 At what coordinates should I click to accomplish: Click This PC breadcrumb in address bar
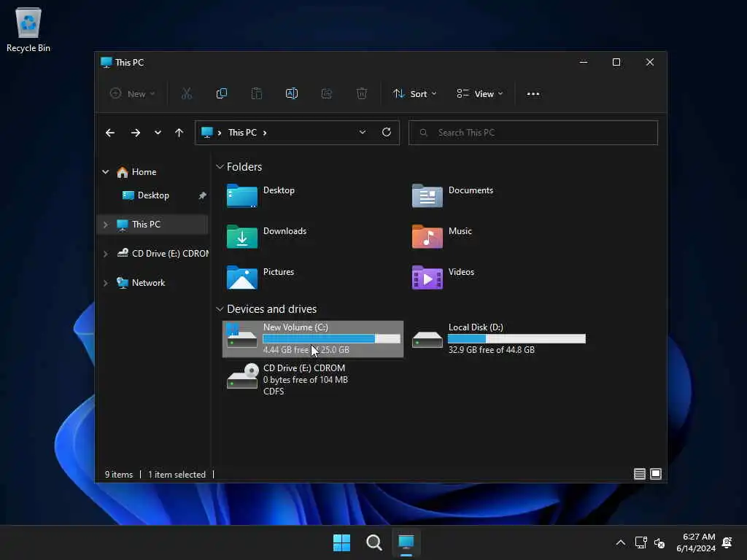tap(242, 133)
